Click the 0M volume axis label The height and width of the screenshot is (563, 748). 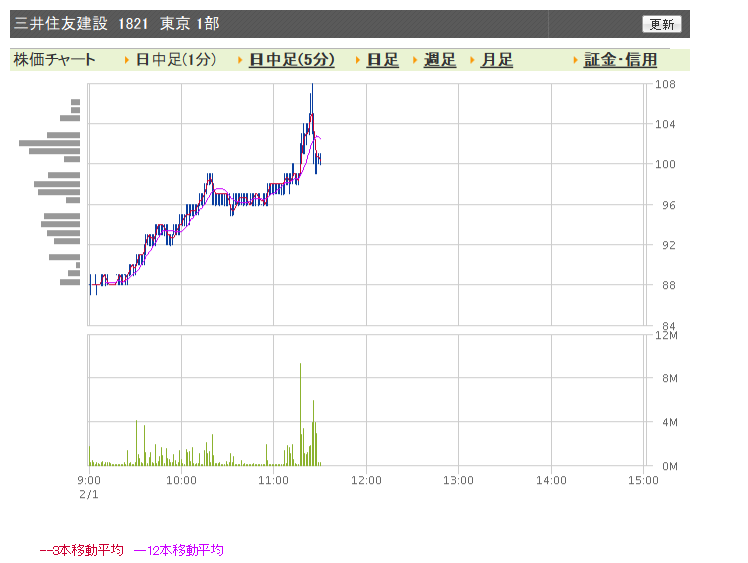pyautogui.click(x=669, y=466)
